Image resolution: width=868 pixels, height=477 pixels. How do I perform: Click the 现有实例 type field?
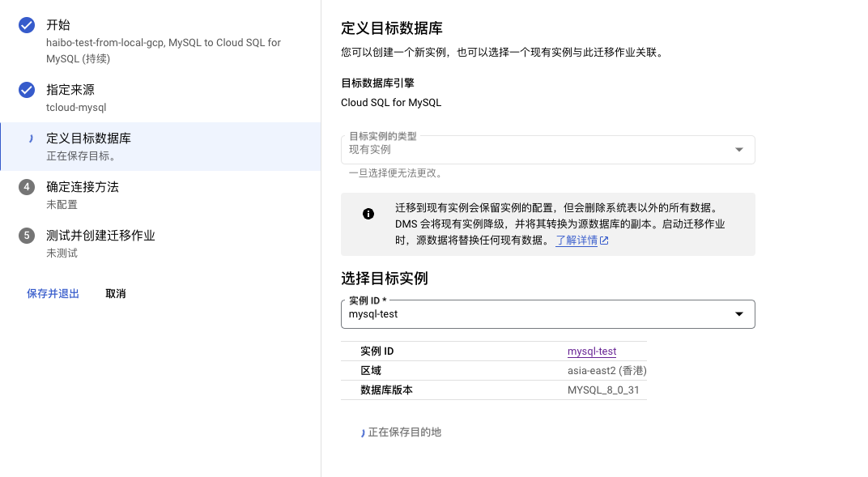548,150
